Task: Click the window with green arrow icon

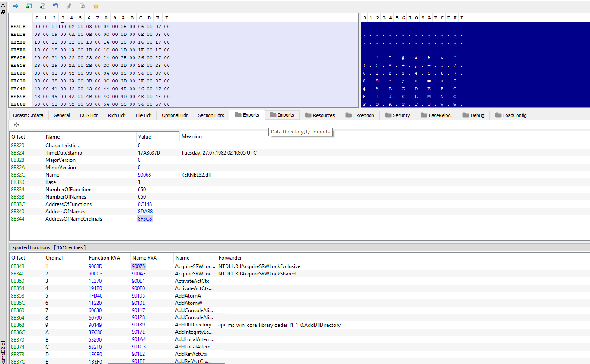Action: coord(29,6)
